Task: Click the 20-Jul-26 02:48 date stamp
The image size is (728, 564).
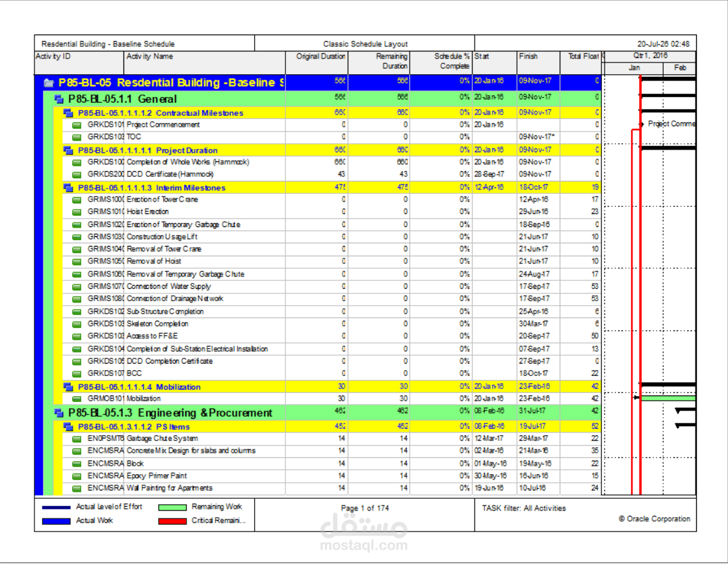Action: tap(663, 44)
